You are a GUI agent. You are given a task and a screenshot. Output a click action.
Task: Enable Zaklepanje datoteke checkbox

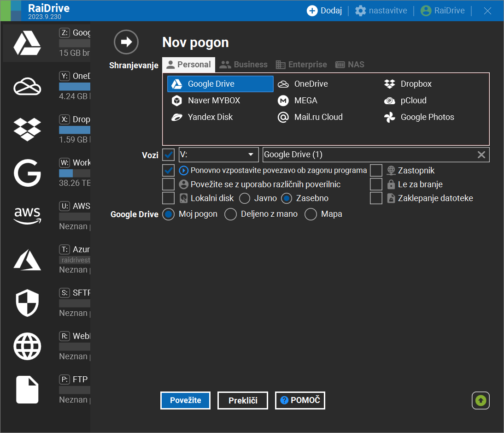tap(376, 198)
